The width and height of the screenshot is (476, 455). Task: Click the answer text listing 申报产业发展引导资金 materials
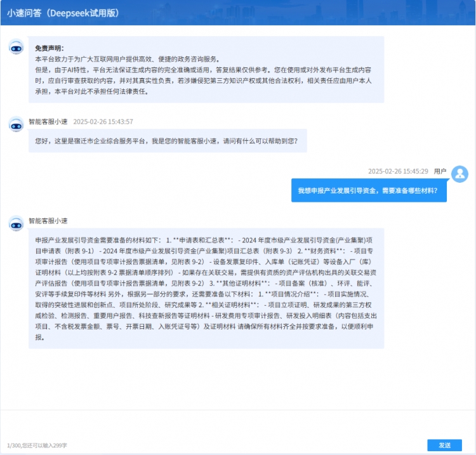206,288
